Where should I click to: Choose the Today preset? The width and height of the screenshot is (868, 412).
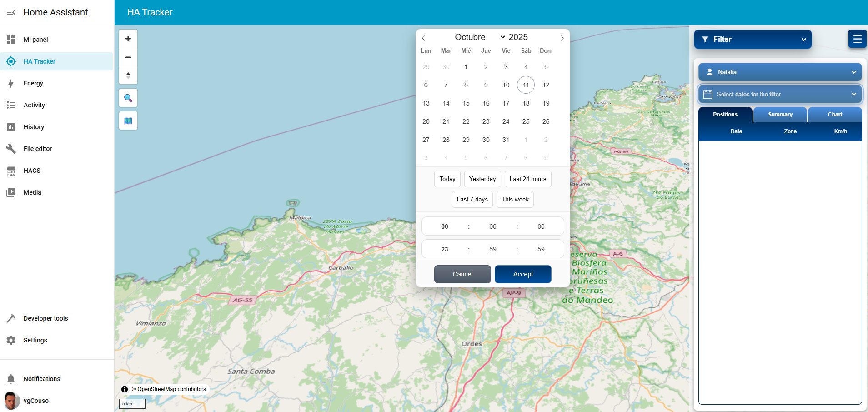click(x=447, y=179)
